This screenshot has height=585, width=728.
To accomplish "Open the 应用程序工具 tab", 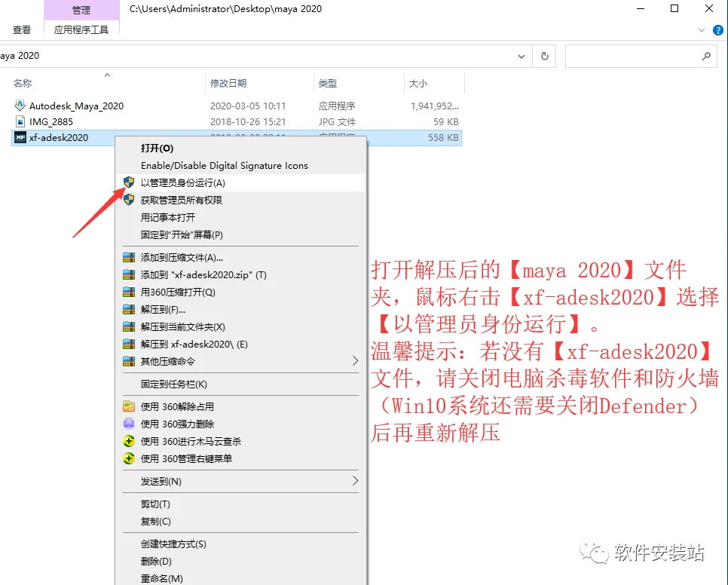I will coord(81,29).
